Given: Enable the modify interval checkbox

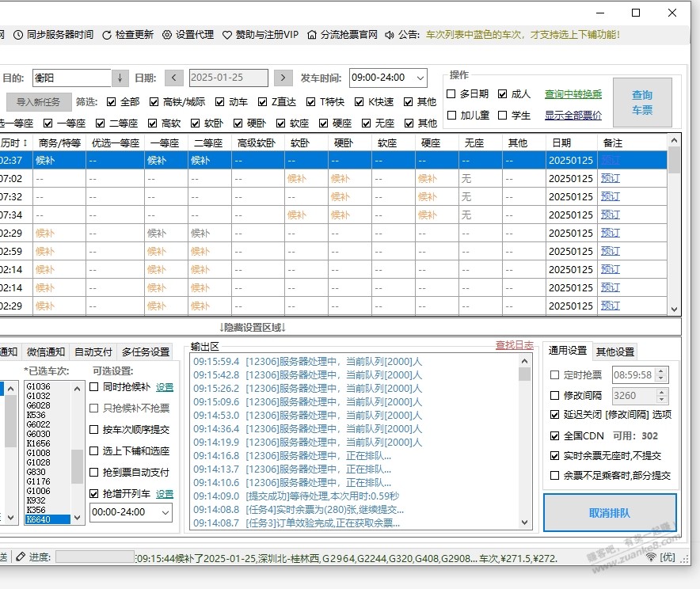Looking at the screenshot, I should coord(554,395).
